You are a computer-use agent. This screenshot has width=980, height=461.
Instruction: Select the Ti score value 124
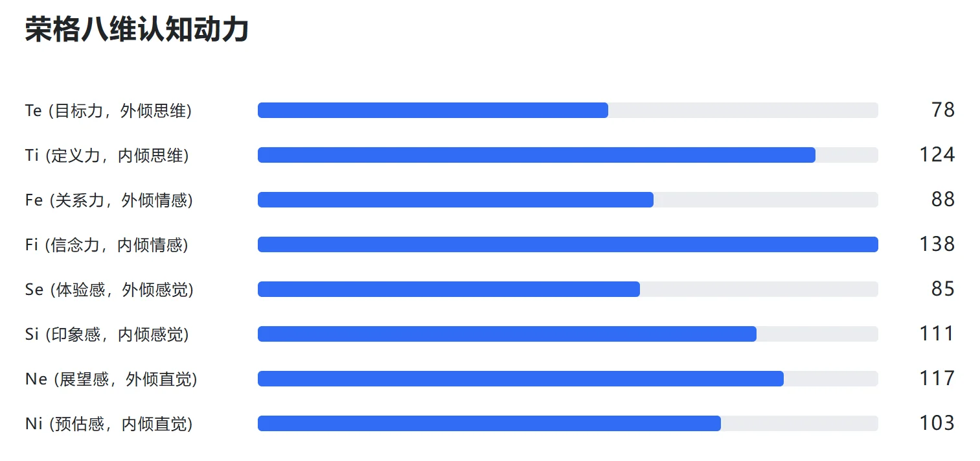point(937,155)
